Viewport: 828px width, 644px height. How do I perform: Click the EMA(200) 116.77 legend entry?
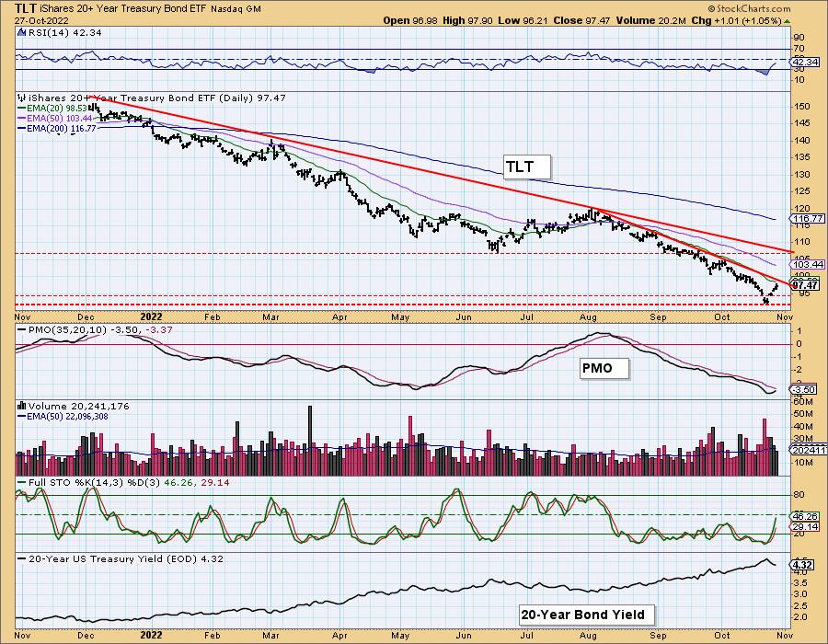click(62, 128)
